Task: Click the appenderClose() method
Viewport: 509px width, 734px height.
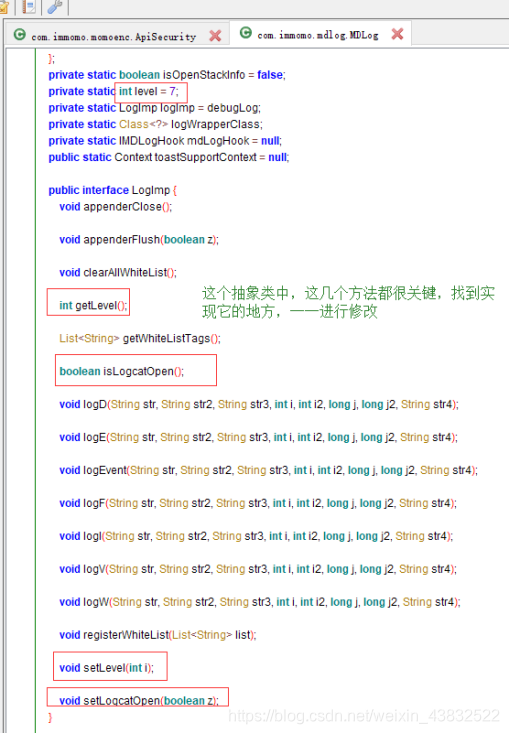Action: click(116, 206)
